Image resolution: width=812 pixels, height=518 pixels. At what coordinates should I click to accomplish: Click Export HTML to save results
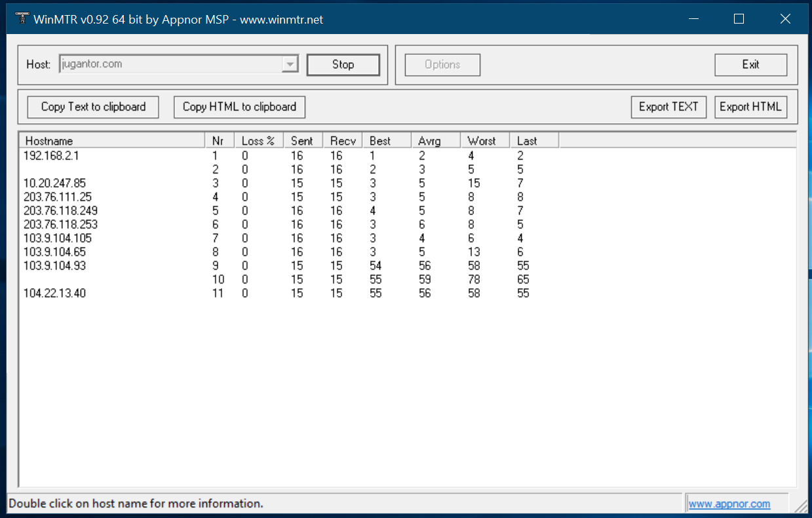750,107
